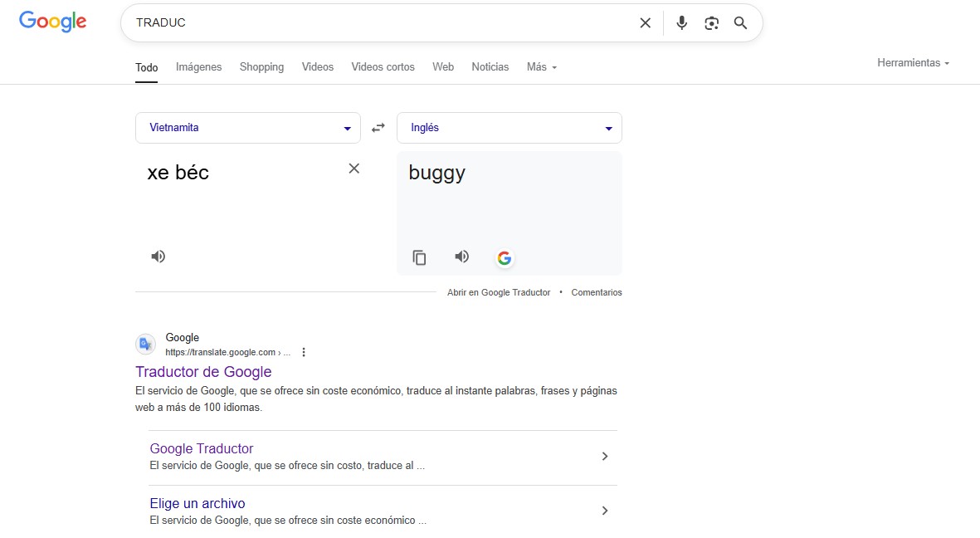Viewport: 980px width, 538px height.
Task: Click the Google logo
Action: pyautogui.click(x=52, y=22)
